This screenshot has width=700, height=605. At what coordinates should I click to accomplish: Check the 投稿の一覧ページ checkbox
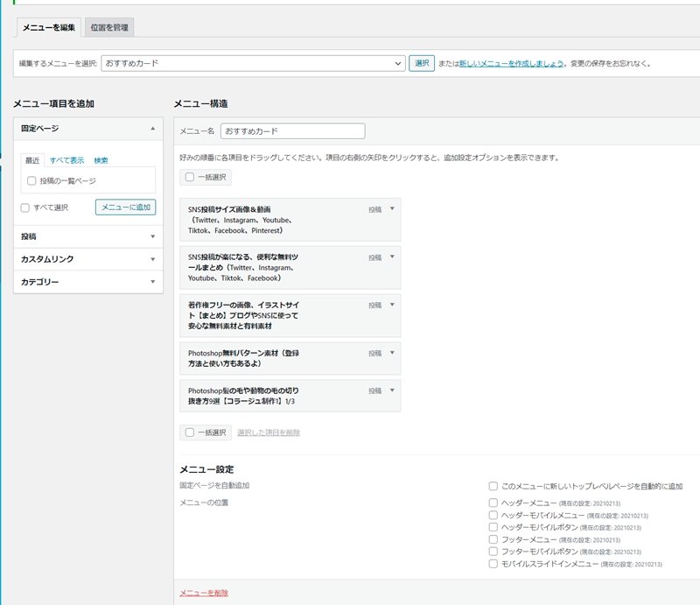[31, 181]
